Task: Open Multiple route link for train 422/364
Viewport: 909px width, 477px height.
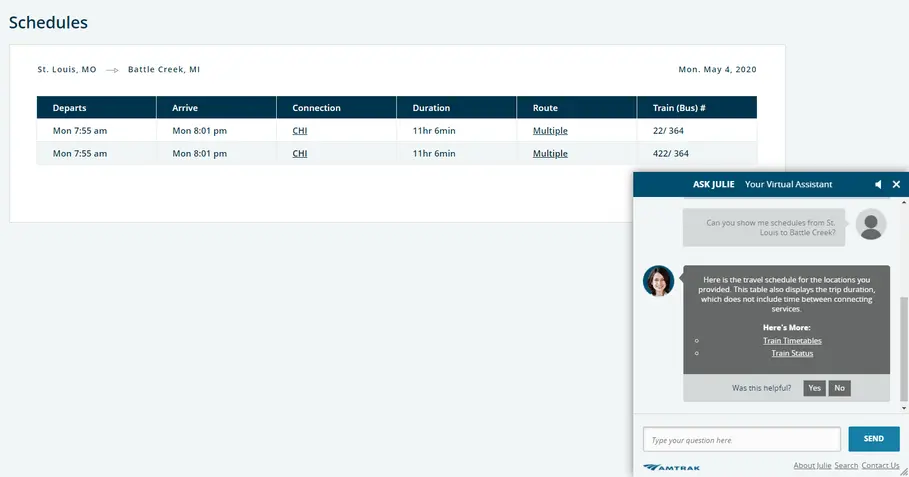Action: tap(550, 154)
